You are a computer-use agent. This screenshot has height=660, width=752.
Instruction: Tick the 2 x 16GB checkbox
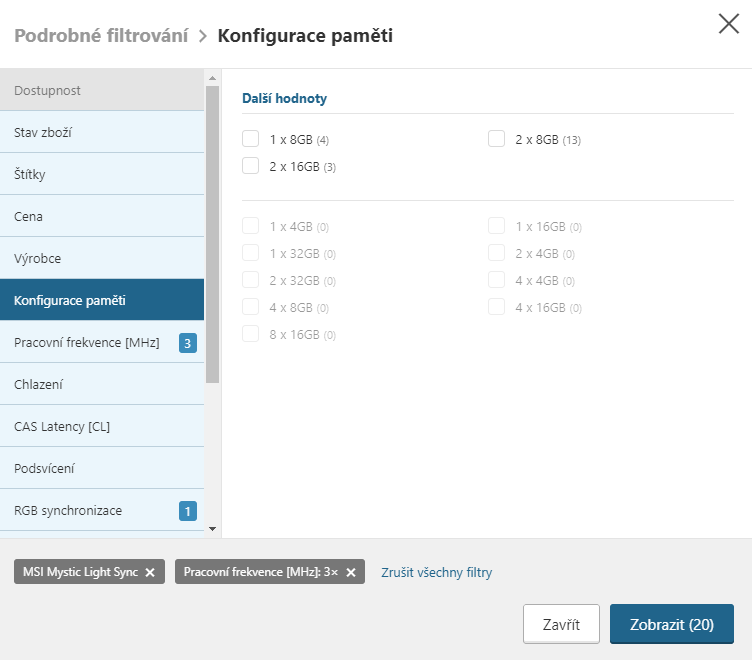click(x=251, y=166)
